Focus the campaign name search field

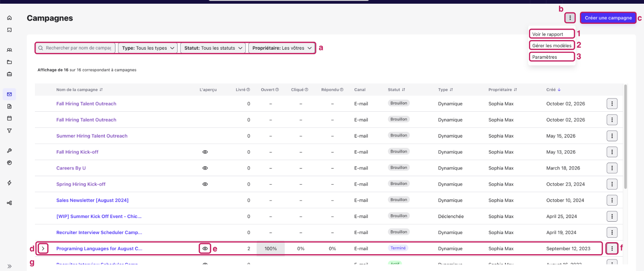click(75, 48)
